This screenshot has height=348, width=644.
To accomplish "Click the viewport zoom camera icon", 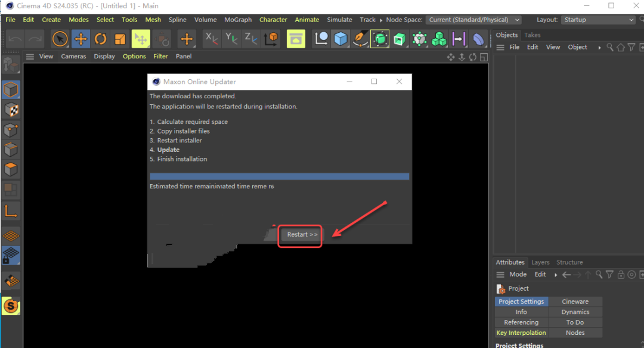I will [x=462, y=57].
